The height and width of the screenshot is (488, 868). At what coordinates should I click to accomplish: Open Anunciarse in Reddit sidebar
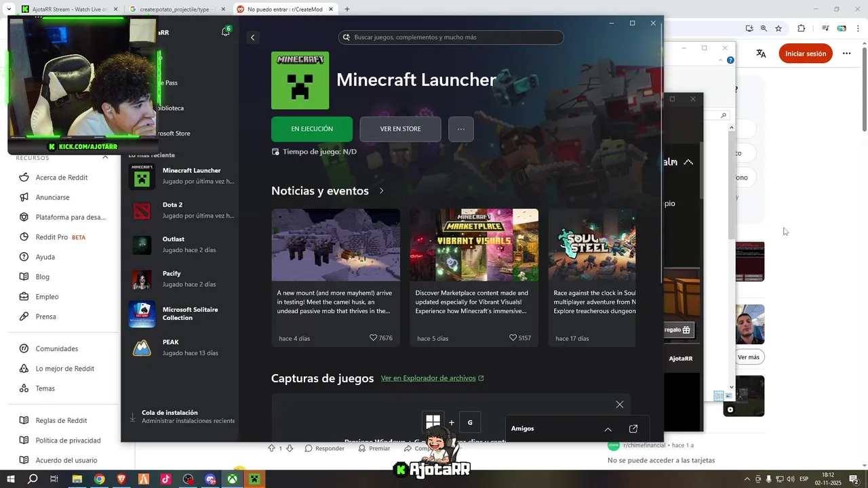[52, 197]
